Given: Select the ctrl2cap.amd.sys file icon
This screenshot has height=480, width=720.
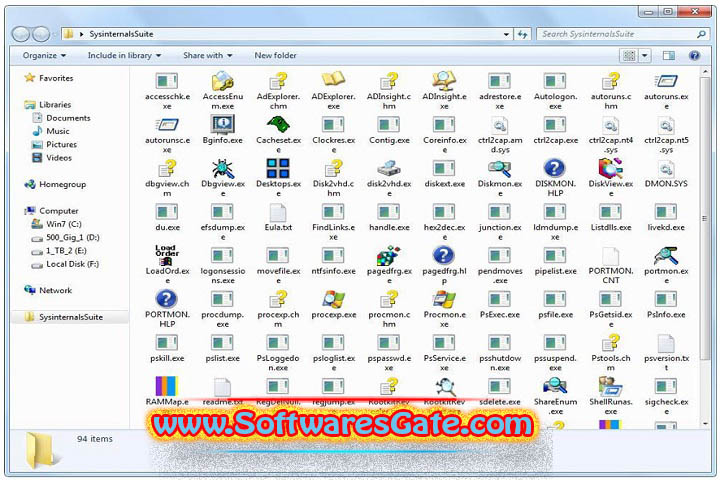Looking at the screenshot, I should [500, 125].
